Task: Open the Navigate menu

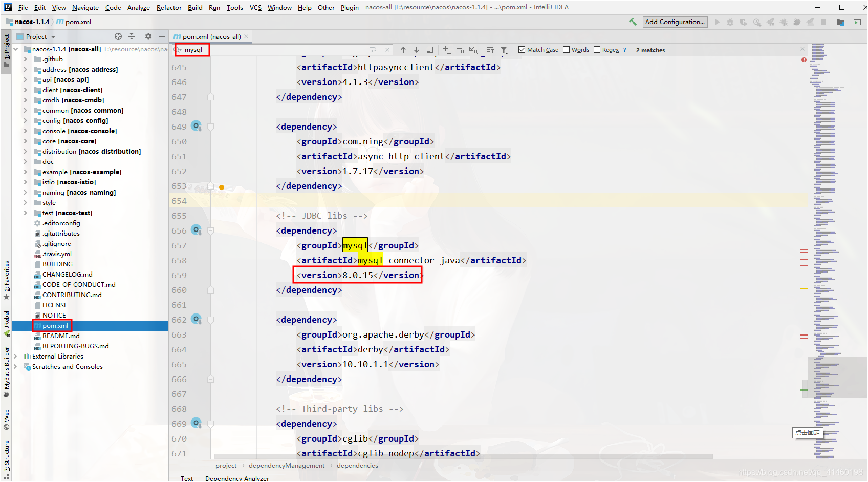Action: point(85,7)
